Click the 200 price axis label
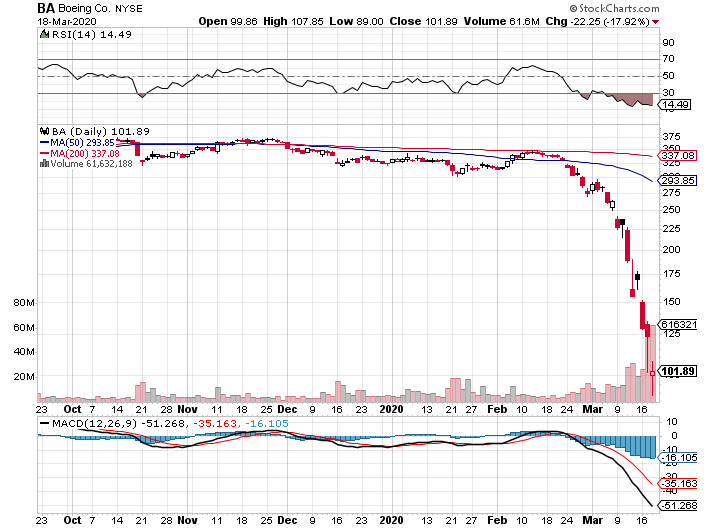709x531 pixels. (x=671, y=250)
